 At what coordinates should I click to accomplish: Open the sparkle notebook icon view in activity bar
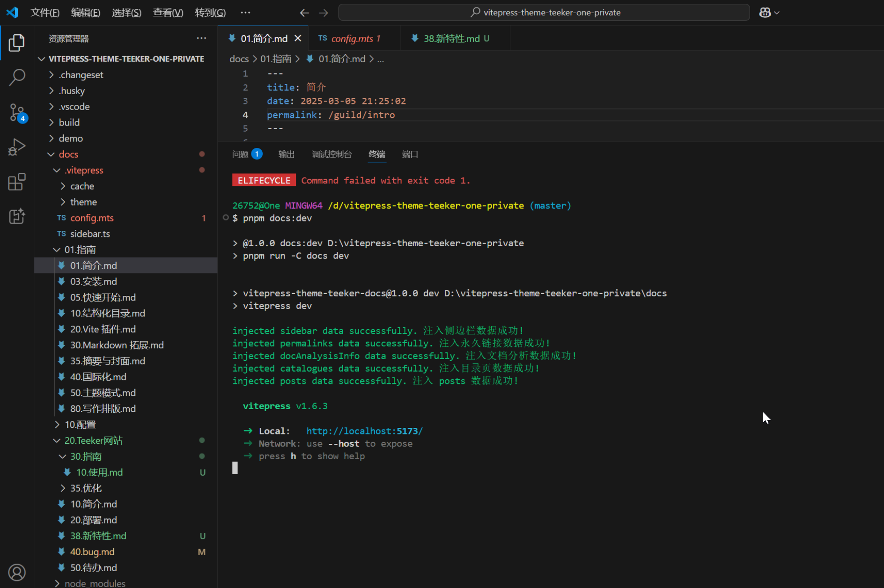(x=17, y=216)
